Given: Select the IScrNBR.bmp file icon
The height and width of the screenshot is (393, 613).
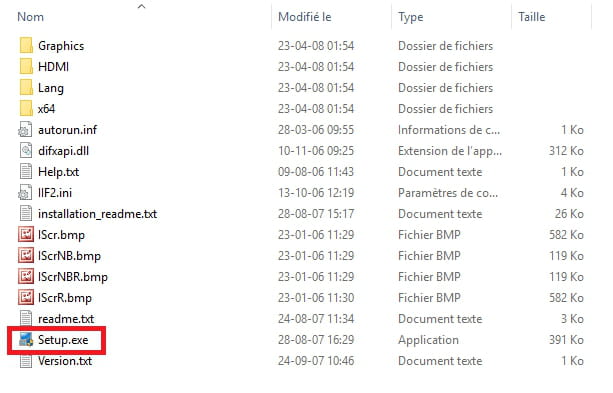Looking at the screenshot, I should point(26,277).
